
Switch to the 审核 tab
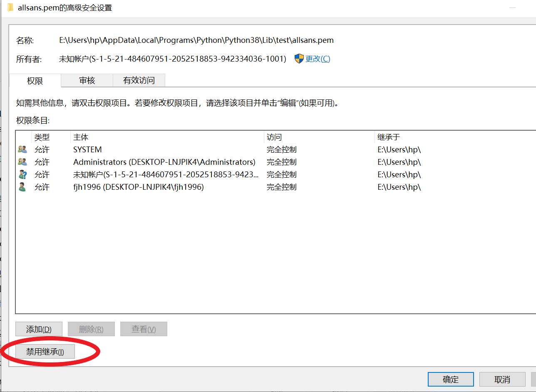[87, 80]
